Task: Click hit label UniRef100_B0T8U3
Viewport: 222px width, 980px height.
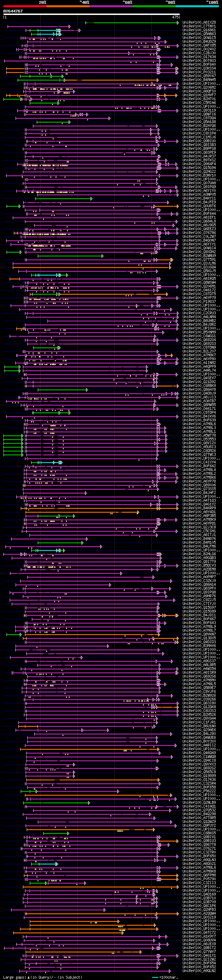Action: [x=199, y=60]
